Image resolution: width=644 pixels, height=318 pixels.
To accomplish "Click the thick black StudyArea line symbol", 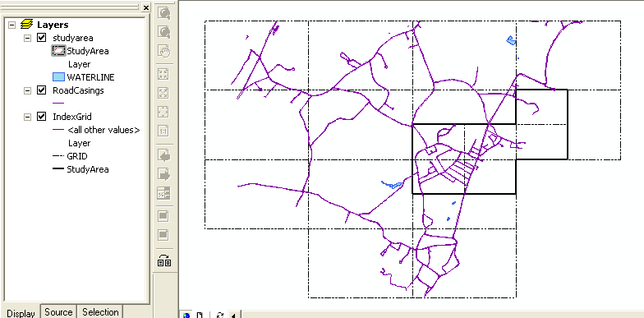I will tap(59, 169).
